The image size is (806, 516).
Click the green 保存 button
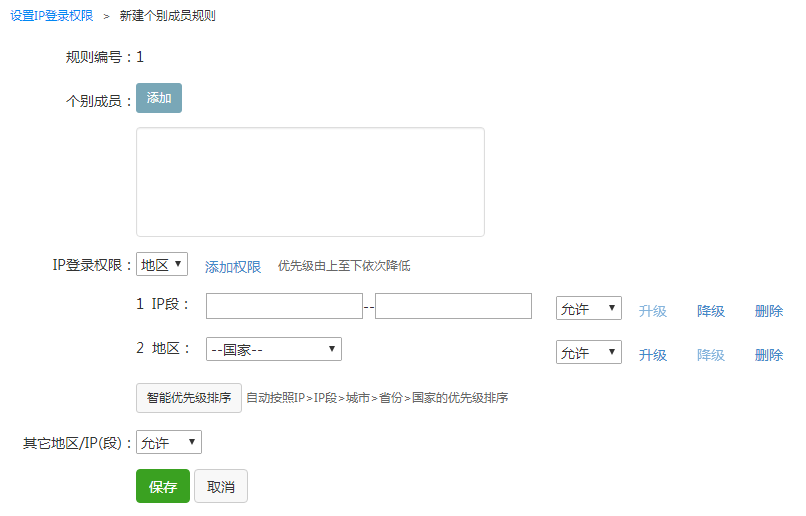(163, 487)
